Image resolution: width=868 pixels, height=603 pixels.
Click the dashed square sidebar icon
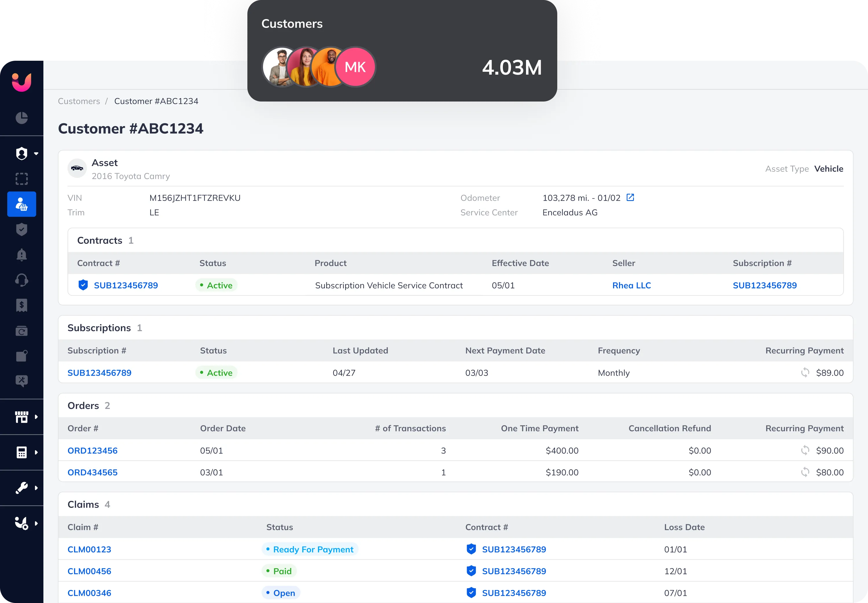point(21,179)
